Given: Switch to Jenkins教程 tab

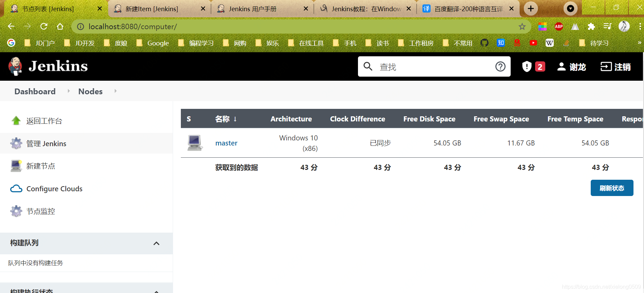Looking at the screenshot, I should [x=366, y=9].
